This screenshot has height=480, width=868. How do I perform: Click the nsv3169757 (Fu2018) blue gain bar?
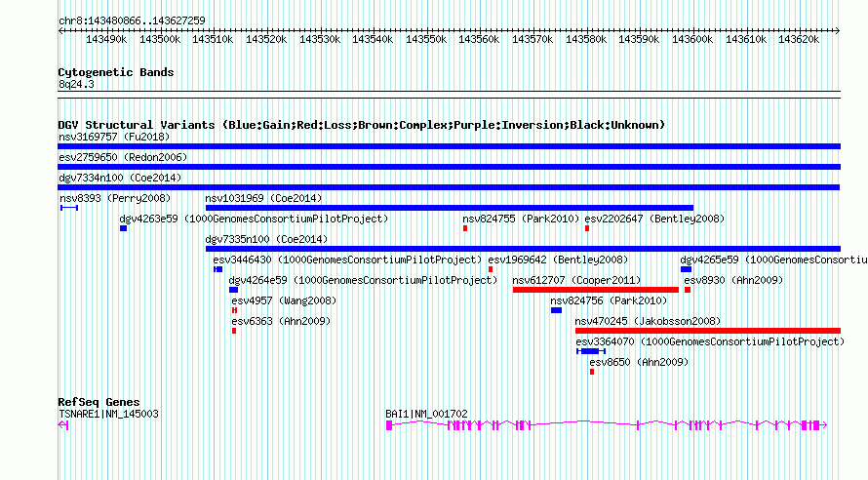click(x=449, y=146)
